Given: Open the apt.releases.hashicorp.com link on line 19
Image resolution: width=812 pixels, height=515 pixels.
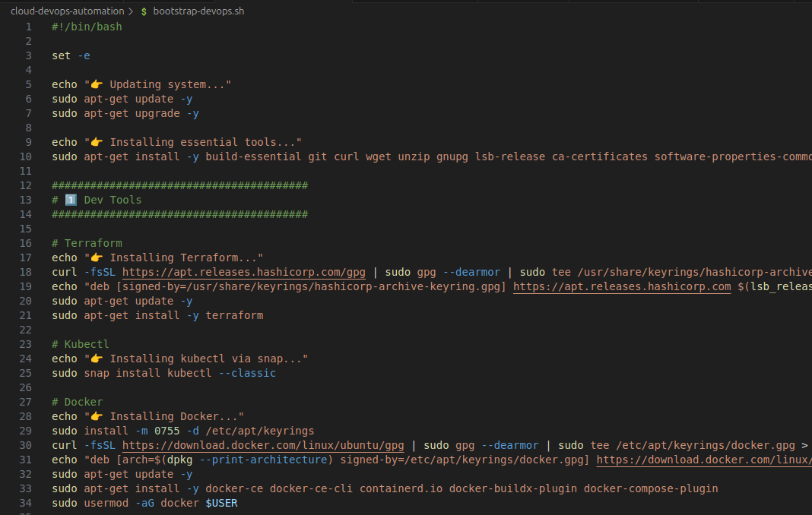Looking at the screenshot, I should 621,286.
